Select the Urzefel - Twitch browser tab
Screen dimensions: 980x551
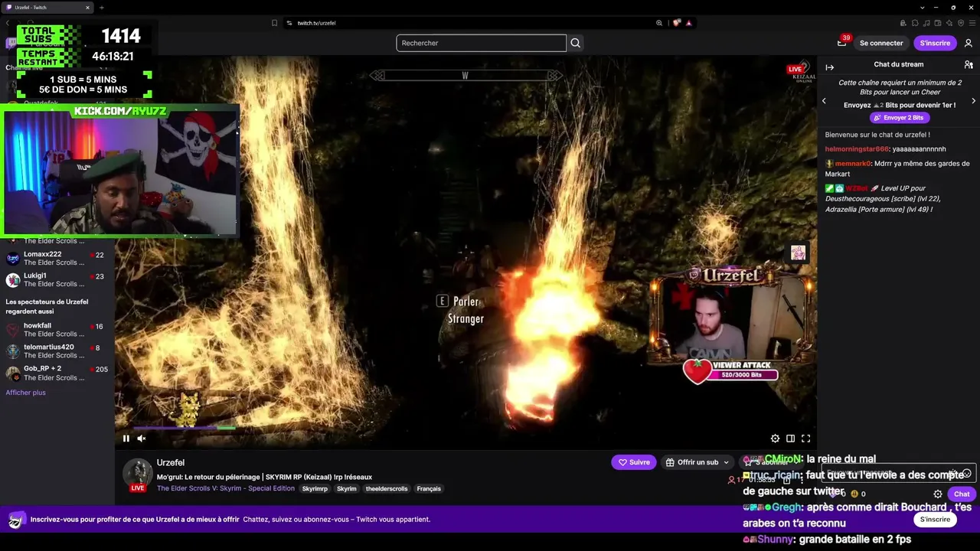pyautogui.click(x=48, y=8)
